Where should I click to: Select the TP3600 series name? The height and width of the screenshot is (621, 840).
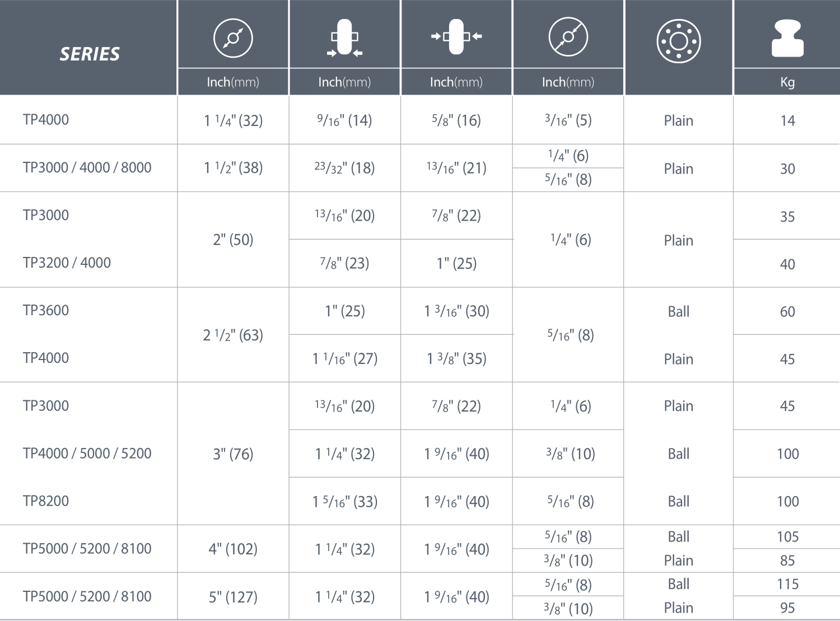click(46, 310)
